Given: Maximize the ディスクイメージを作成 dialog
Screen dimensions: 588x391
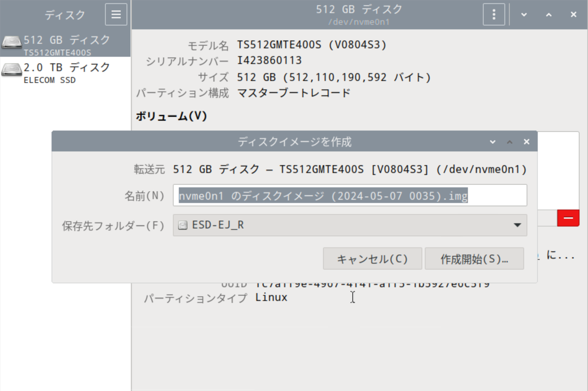Looking at the screenshot, I should tap(509, 142).
